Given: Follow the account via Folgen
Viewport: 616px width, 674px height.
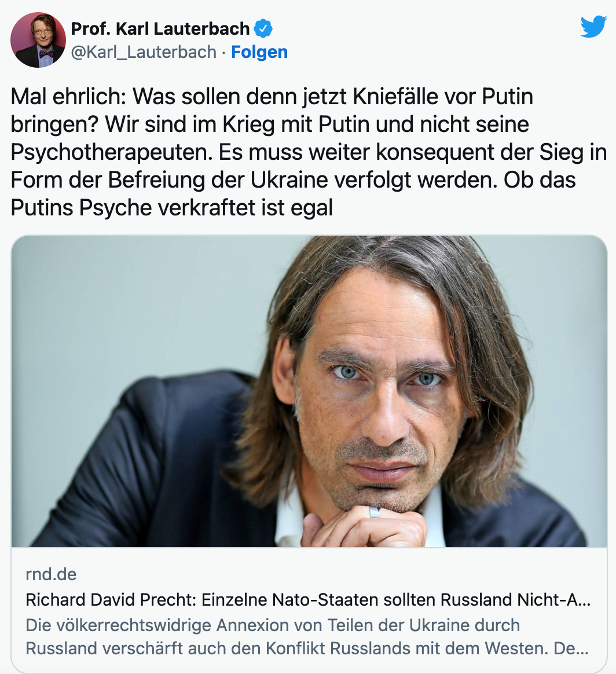Looking at the screenshot, I should (259, 52).
